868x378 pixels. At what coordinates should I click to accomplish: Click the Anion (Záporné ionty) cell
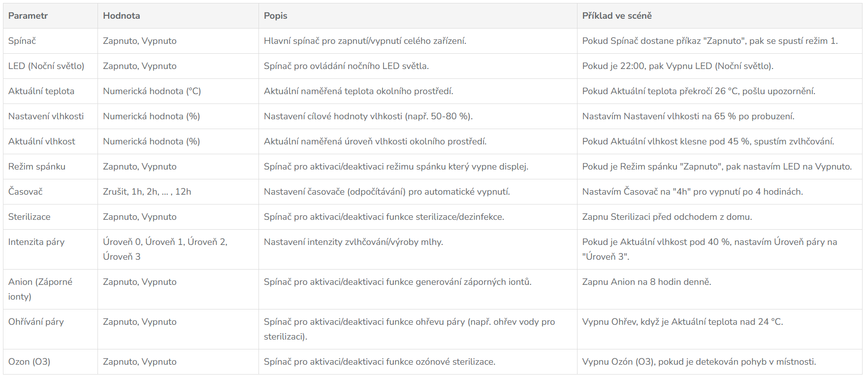pyautogui.click(x=40, y=289)
